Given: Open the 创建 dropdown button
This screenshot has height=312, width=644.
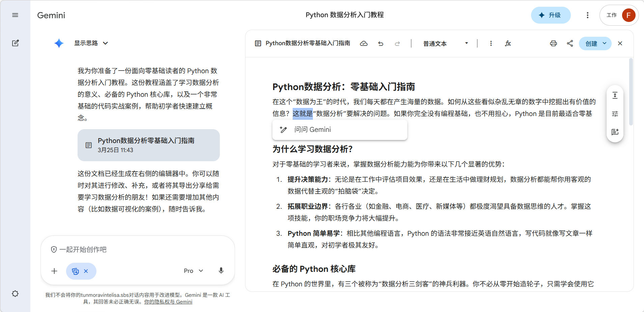Looking at the screenshot, I should (x=595, y=44).
